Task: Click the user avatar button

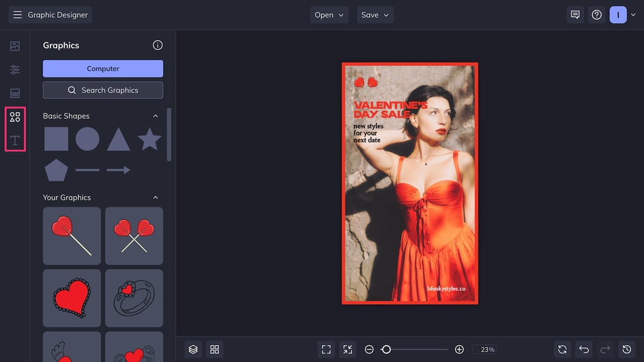Action: [617, 15]
